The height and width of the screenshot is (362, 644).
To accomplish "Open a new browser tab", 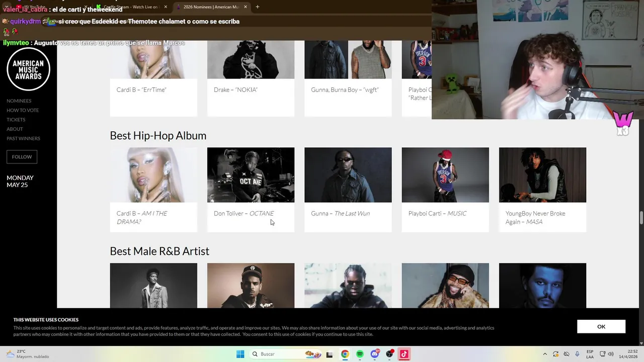I will [257, 7].
